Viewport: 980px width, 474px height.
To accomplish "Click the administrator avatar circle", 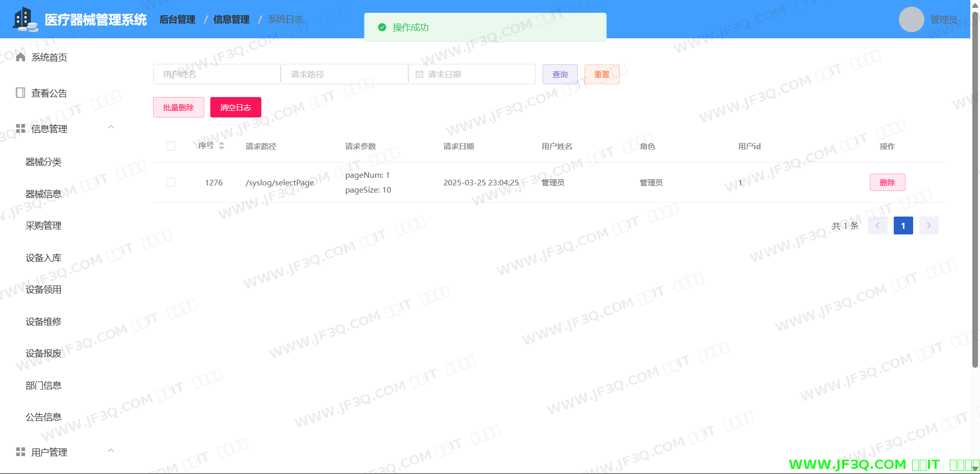I will (911, 19).
